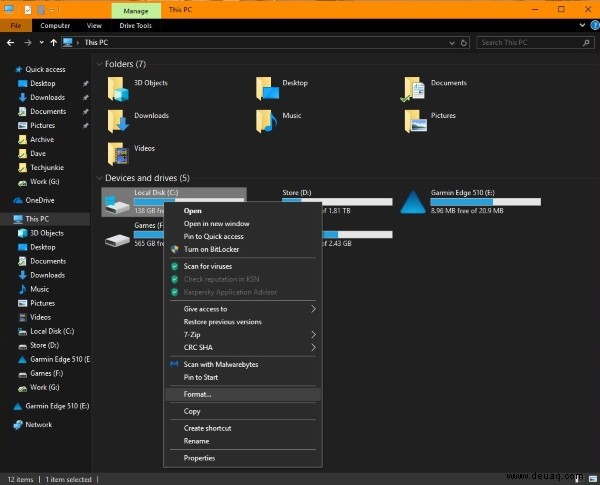Open the Computer ribbon tab
The width and height of the screenshot is (600, 485).
55,26
